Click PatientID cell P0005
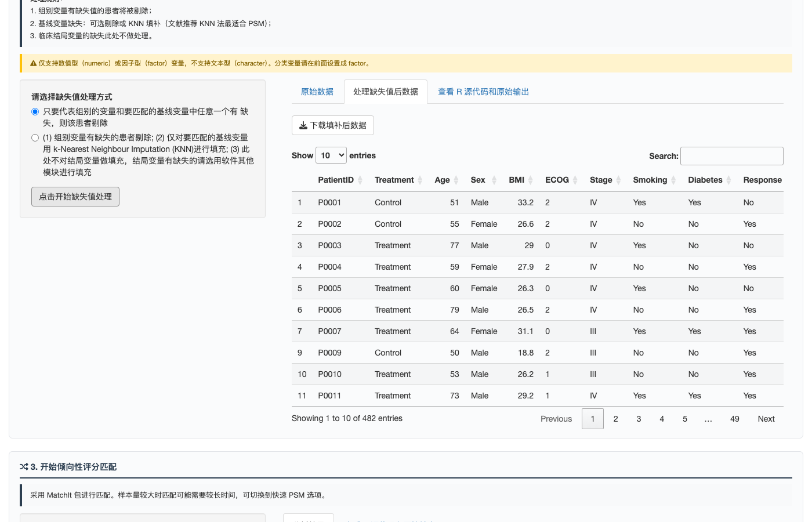This screenshot has width=812, height=522. 329,288
